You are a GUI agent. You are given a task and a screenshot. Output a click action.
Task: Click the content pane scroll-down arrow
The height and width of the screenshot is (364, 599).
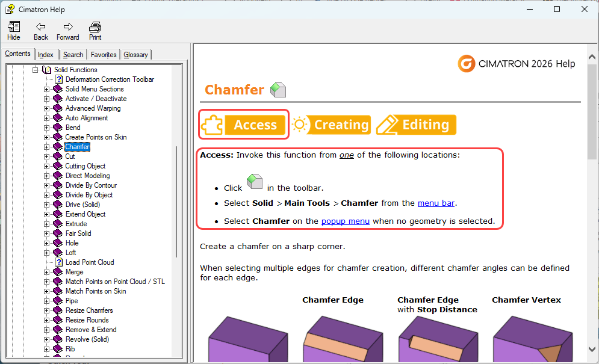click(x=592, y=349)
